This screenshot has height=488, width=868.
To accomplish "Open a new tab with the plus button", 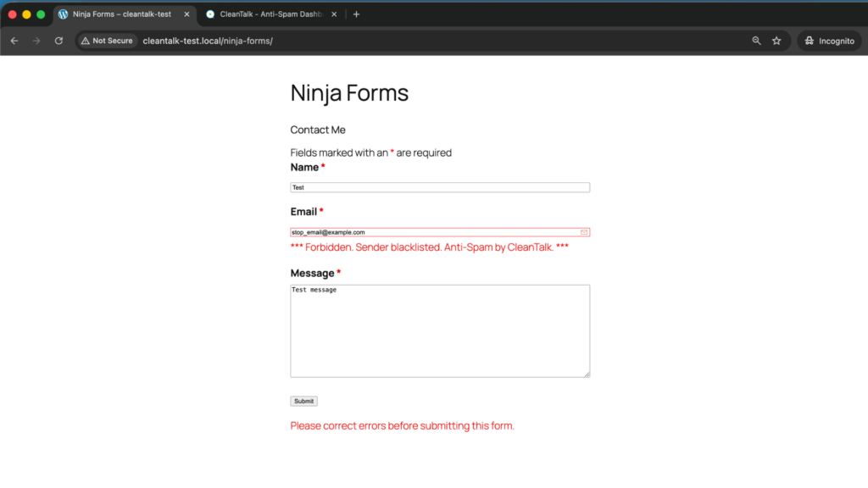I will 357,14.
